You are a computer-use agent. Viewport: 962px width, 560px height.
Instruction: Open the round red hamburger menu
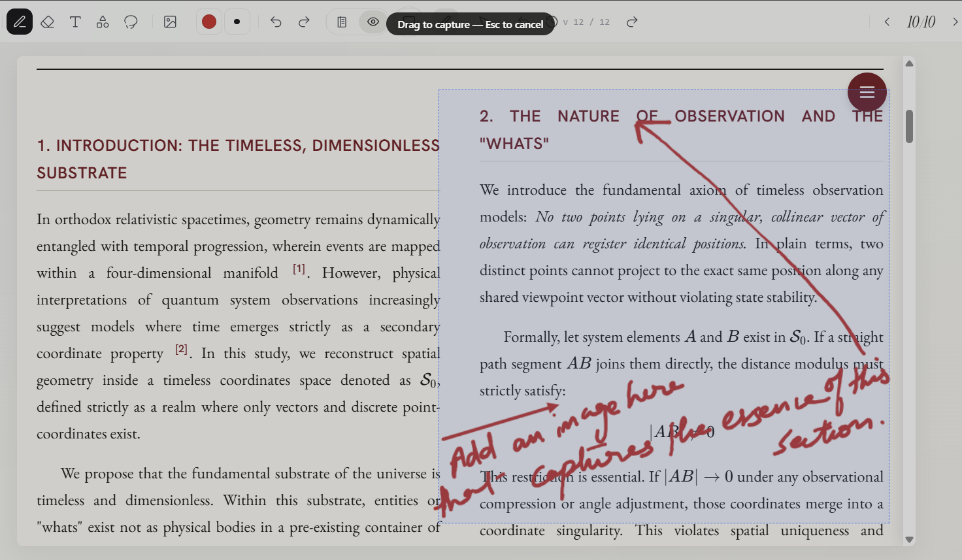(867, 92)
